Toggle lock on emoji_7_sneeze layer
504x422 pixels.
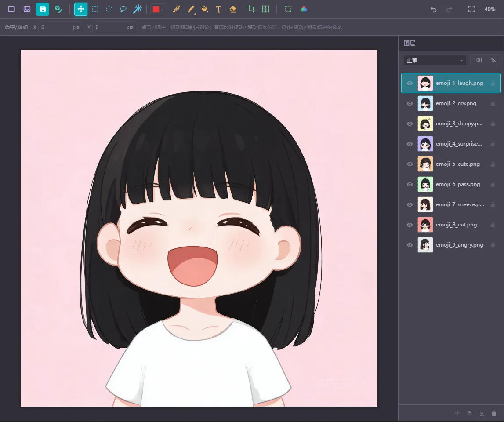pos(493,204)
